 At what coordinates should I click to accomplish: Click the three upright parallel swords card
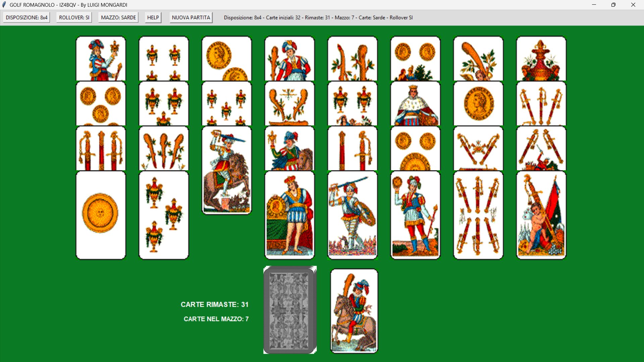point(101,148)
